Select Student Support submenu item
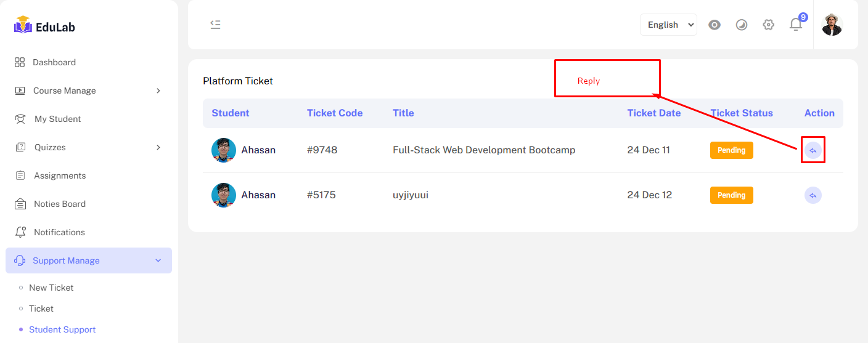 tap(62, 329)
